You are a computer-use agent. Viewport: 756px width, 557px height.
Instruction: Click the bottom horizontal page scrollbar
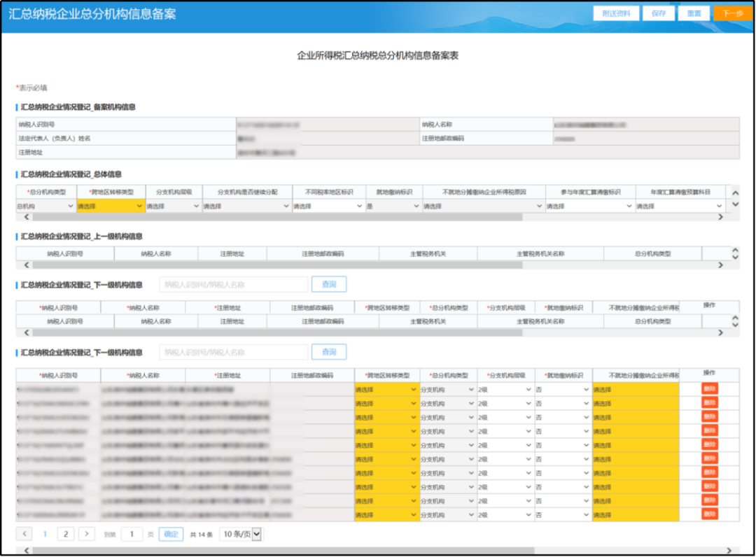pos(283,551)
